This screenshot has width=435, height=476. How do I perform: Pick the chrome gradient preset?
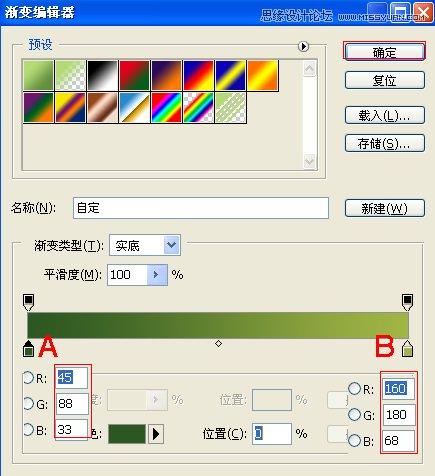(x=135, y=107)
